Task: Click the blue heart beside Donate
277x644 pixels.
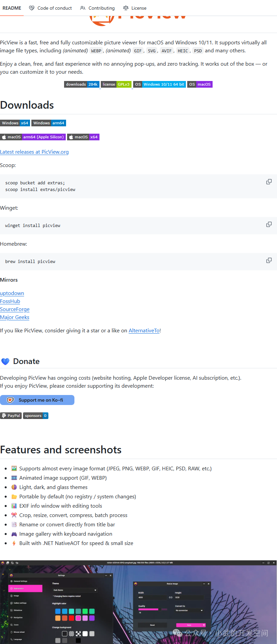Action: coord(5,361)
